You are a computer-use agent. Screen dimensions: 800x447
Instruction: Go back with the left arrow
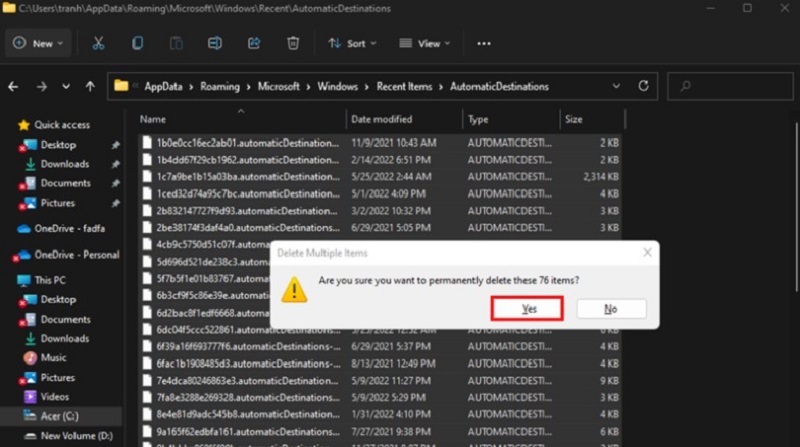13,87
